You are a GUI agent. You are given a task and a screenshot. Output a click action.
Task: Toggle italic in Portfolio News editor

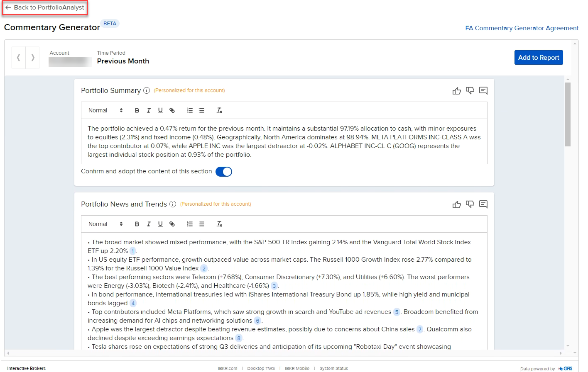point(149,224)
